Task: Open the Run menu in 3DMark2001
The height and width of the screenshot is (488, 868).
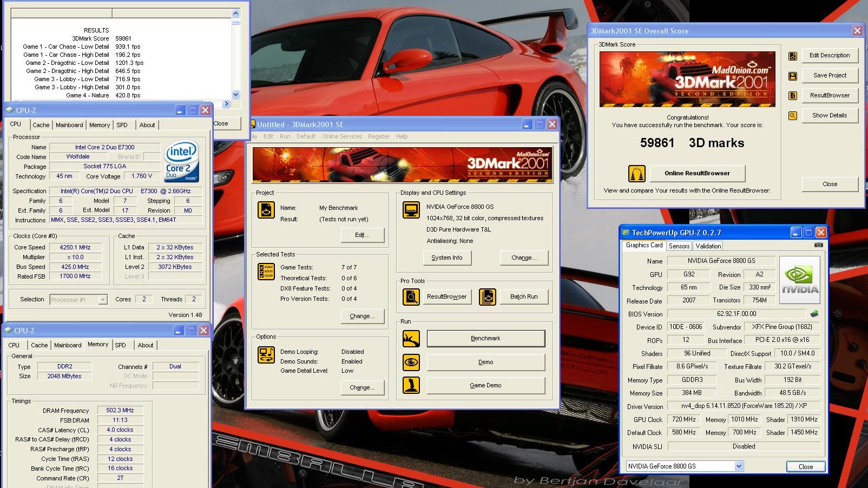Action: [285, 136]
